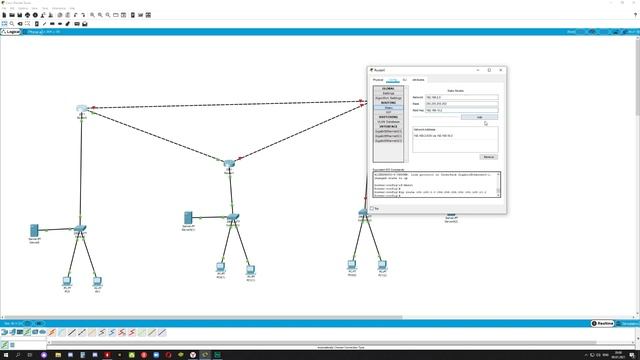Open Help question mark icon
The image size is (640, 360).
tap(636, 15)
